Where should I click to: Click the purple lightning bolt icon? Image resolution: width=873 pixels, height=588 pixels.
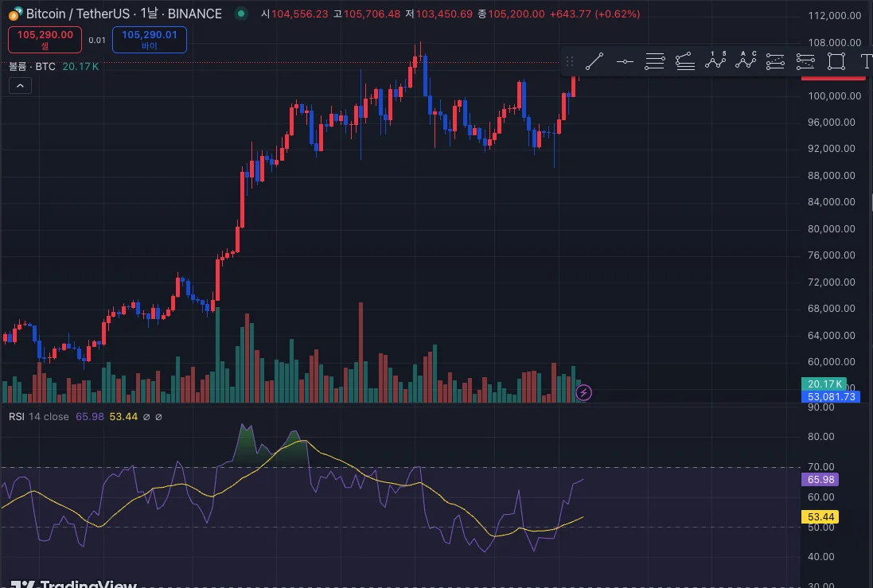[583, 392]
